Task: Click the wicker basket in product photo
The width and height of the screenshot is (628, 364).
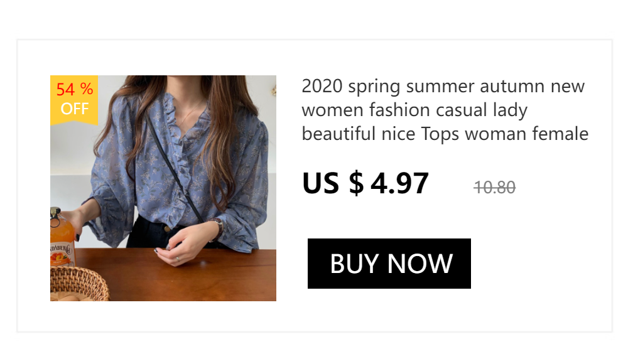Action: 77,284
